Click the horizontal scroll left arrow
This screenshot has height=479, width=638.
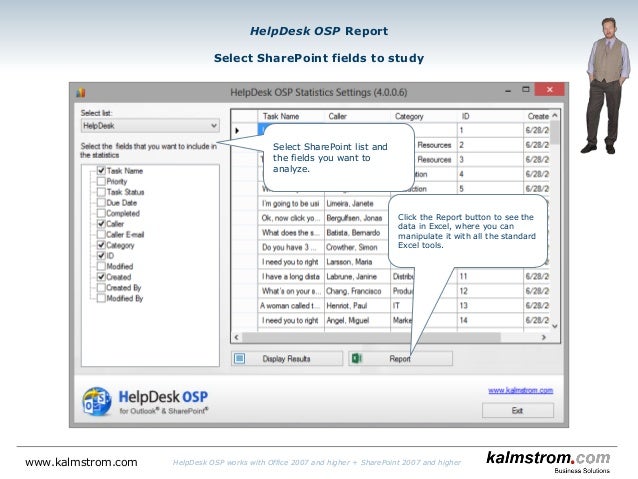tap(236, 337)
